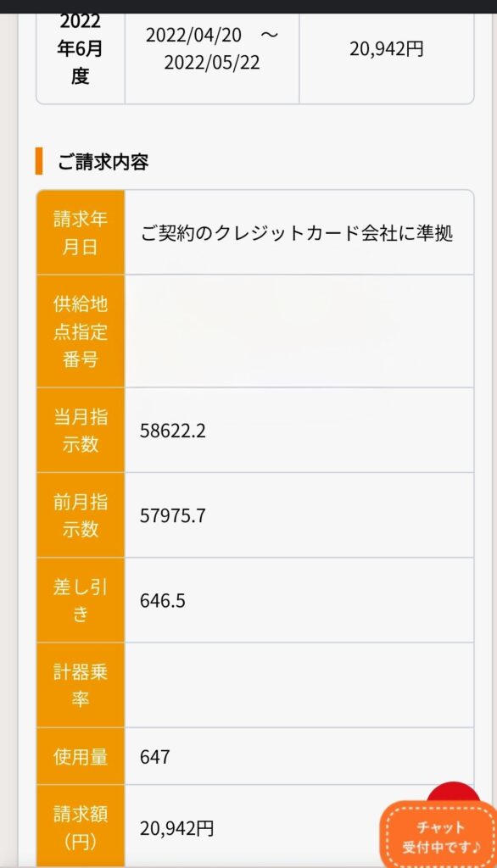Click the 20,942円 amount in top row
497x868 pixels.
point(386,48)
